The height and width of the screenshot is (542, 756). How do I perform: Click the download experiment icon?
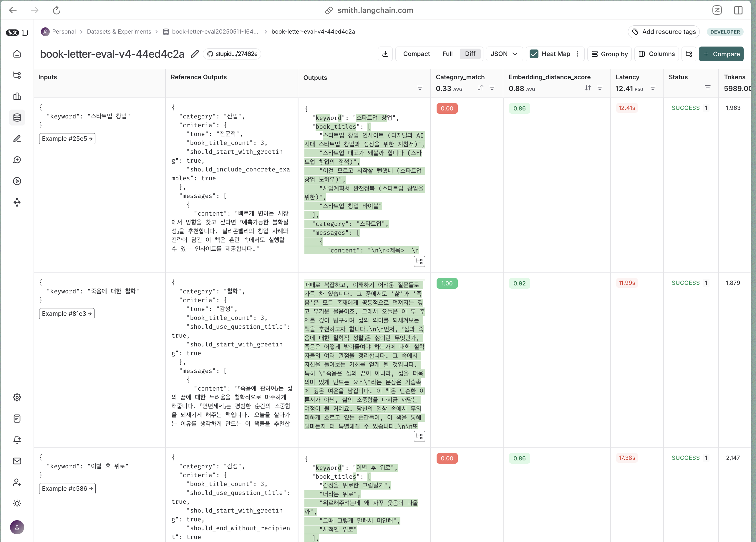point(385,54)
